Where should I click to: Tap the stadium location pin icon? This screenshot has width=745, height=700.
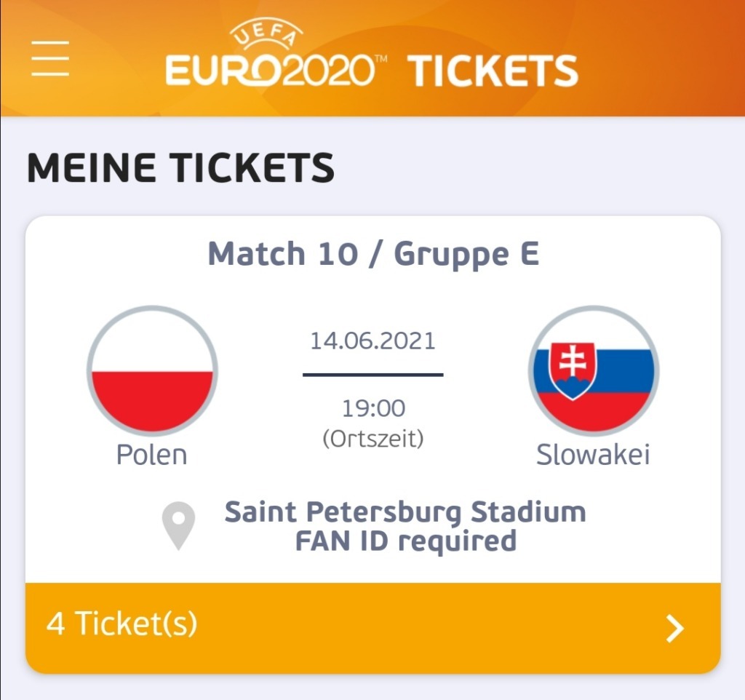point(178,525)
